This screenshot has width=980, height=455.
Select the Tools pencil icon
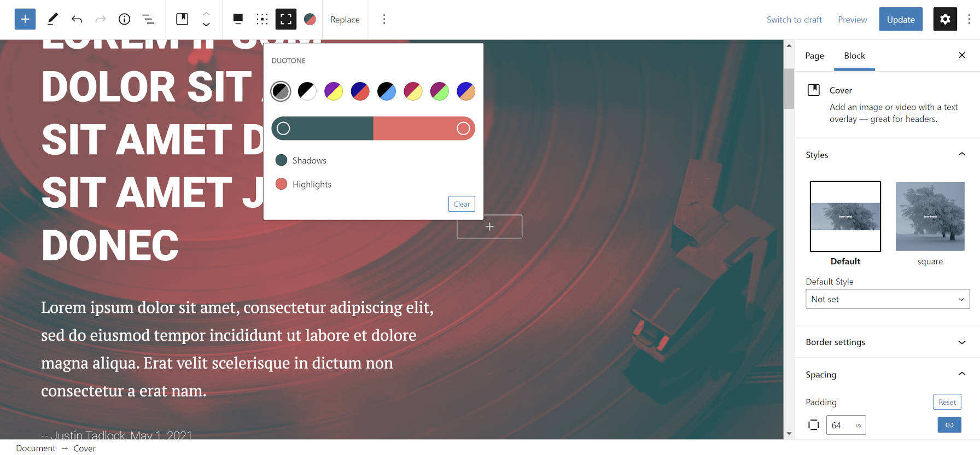tap(52, 19)
